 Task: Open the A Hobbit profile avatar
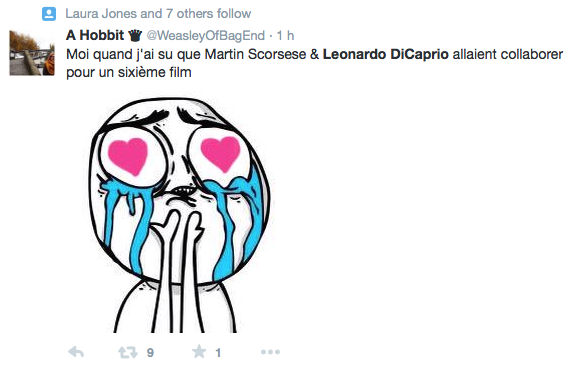coord(32,53)
